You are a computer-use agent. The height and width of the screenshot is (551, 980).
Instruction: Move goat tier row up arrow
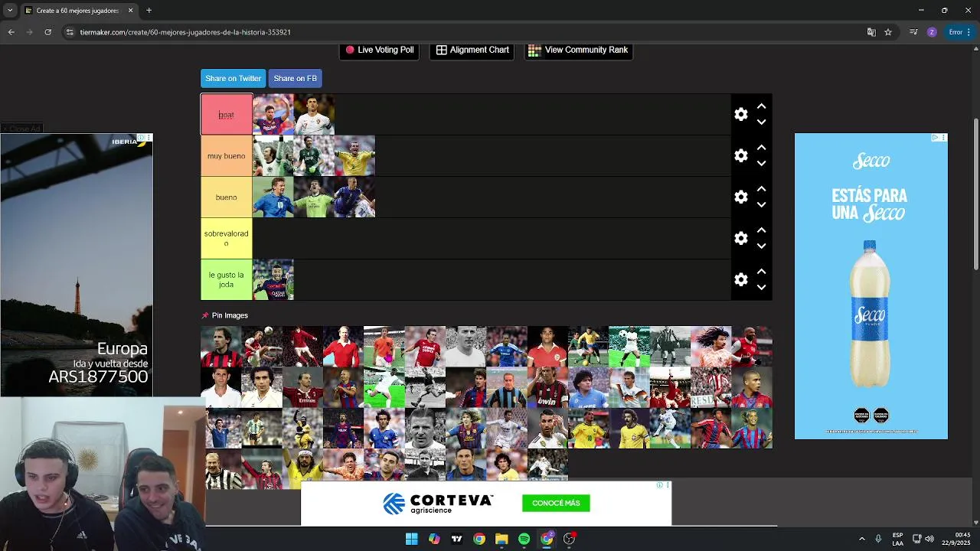click(x=761, y=106)
